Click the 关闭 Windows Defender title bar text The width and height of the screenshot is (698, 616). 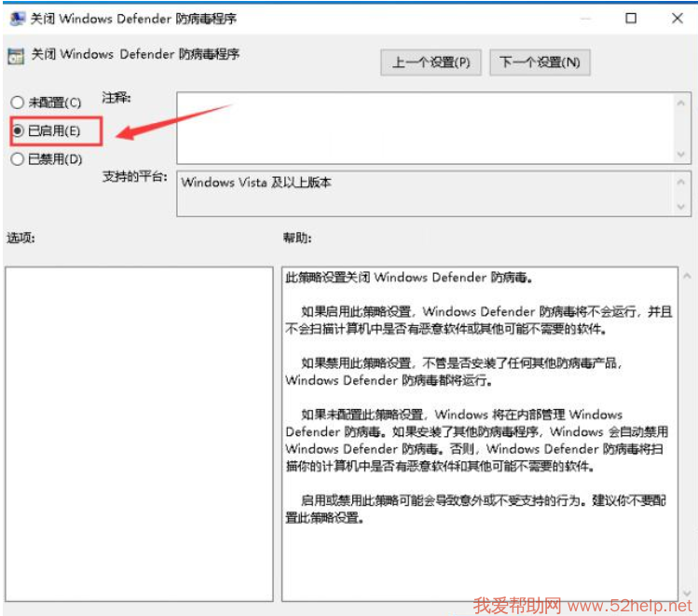(133, 18)
